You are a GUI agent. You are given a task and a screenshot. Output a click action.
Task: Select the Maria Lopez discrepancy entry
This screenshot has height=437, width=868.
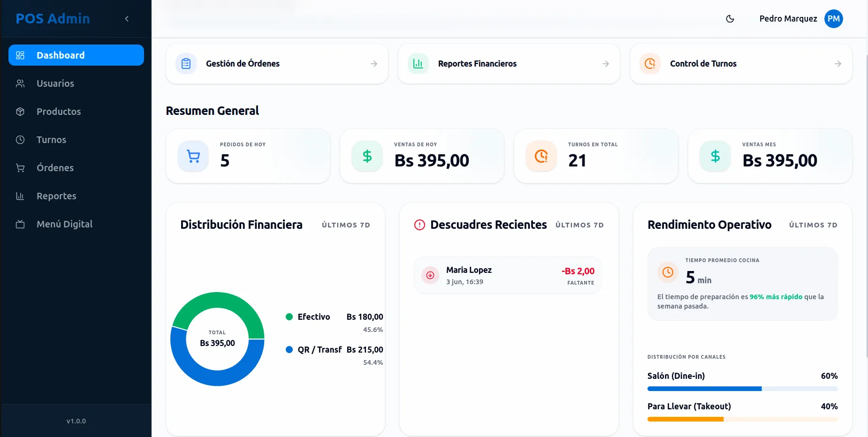(508, 275)
